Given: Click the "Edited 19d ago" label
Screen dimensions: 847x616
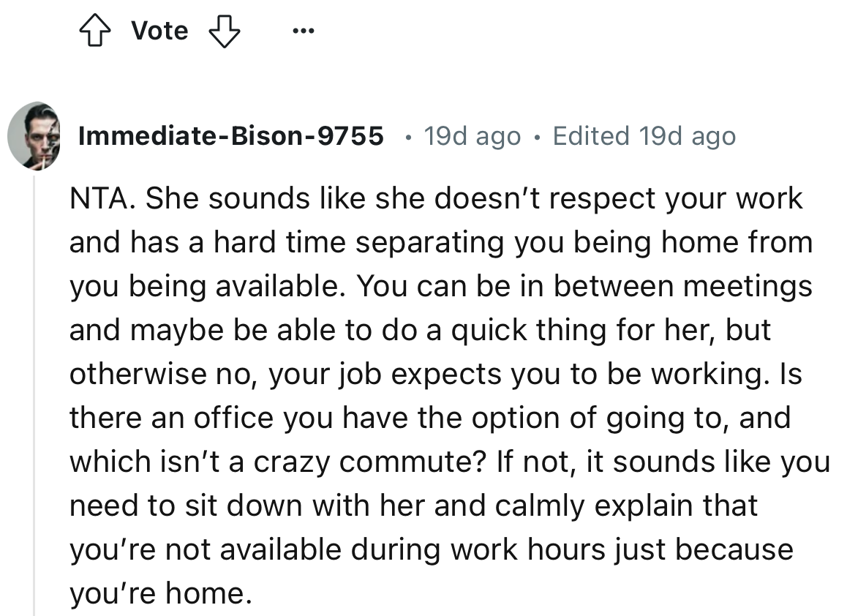Looking at the screenshot, I should coord(644,136).
